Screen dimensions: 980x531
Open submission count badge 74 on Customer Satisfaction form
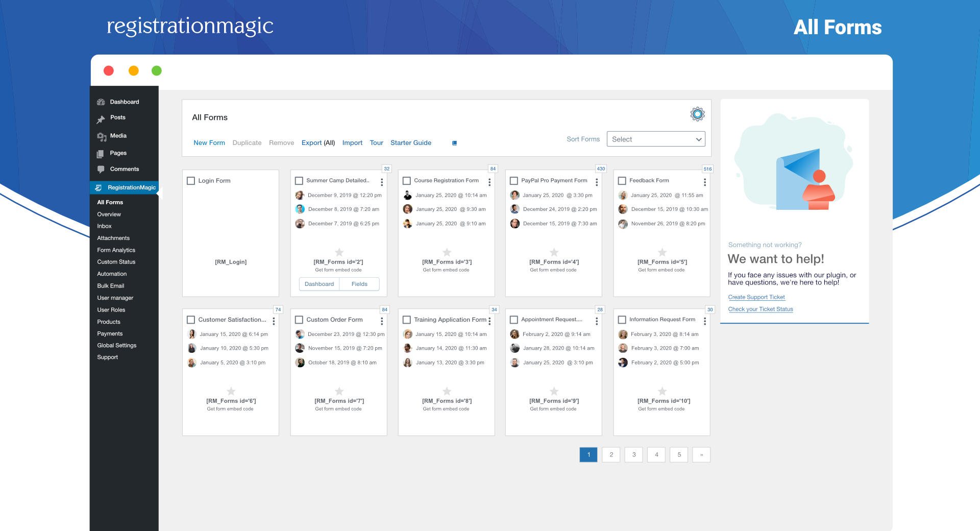click(x=278, y=309)
